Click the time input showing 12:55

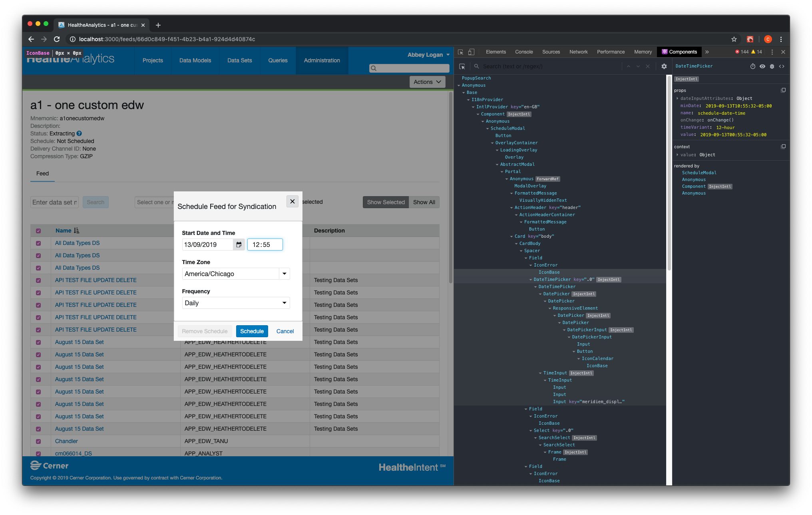click(x=265, y=245)
